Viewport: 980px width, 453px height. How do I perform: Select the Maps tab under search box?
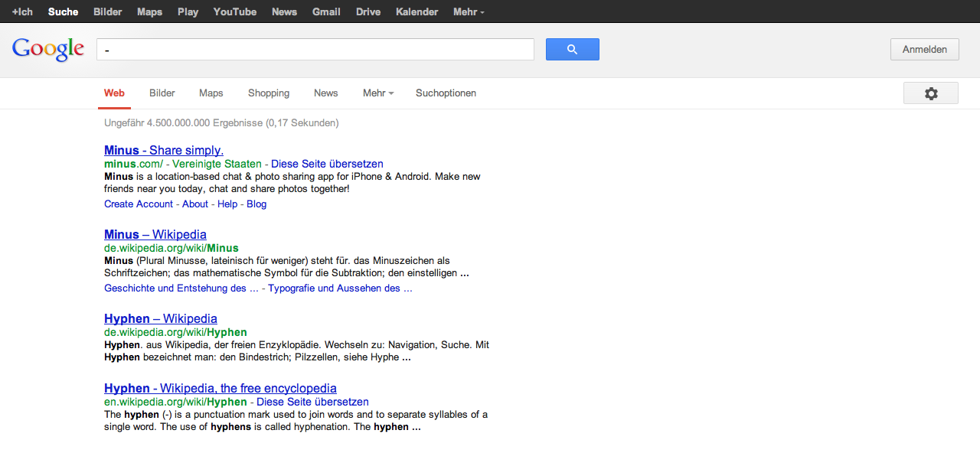click(211, 93)
